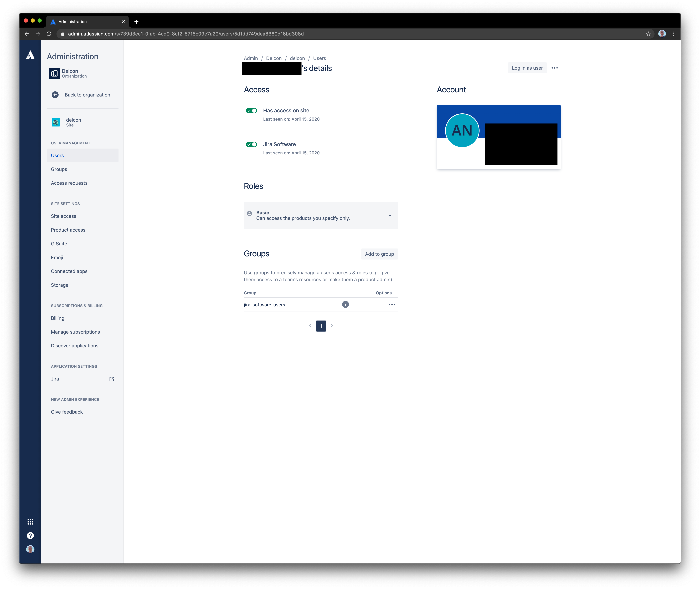
Task: Click the info icon beside jira-software-users
Action: click(346, 304)
